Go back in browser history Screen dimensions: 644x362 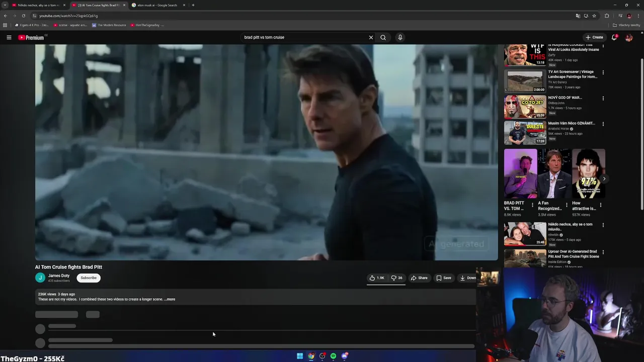pyautogui.click(x=5, y=16)
